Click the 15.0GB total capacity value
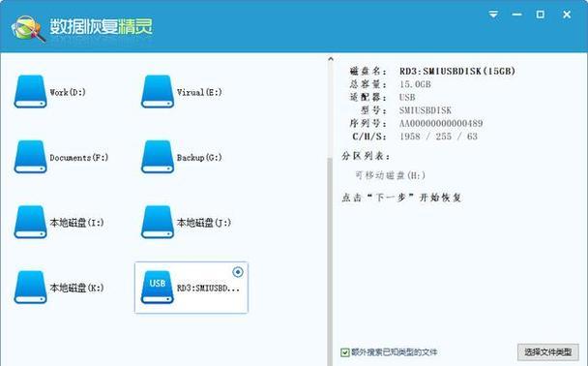The image size is (588, 366). (x=415, y=84)
